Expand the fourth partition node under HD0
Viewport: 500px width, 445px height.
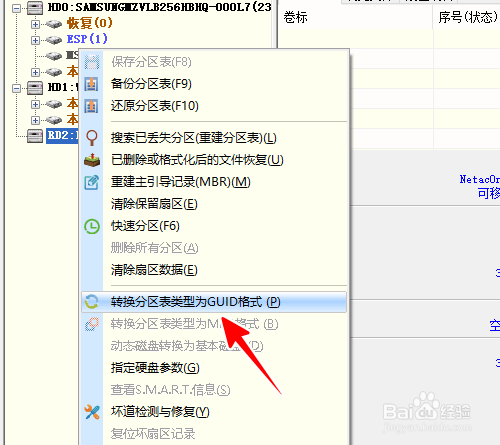pyautogui.click(x=35, y=72)
